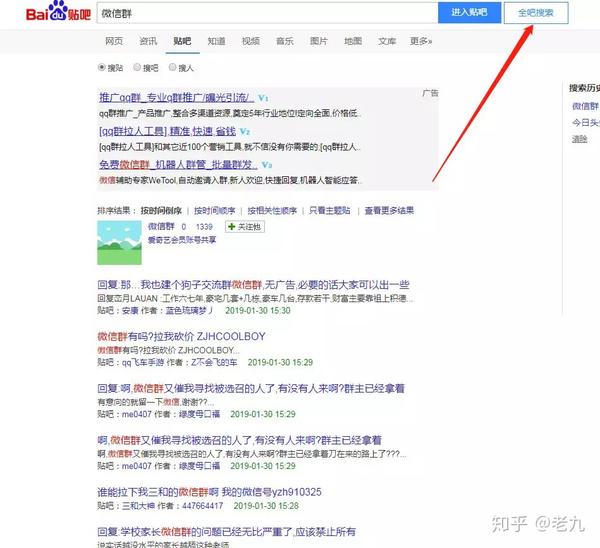Screen dimensions: 600x548
Task: Sort results by 按相关性顺序
Action: (272, 210)
